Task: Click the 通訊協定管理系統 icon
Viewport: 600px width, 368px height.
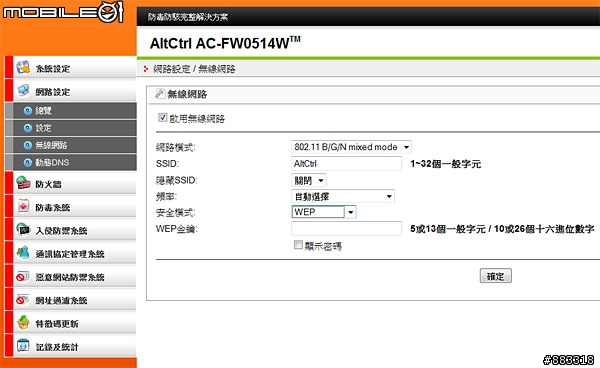Action: [x=23, y=253]
